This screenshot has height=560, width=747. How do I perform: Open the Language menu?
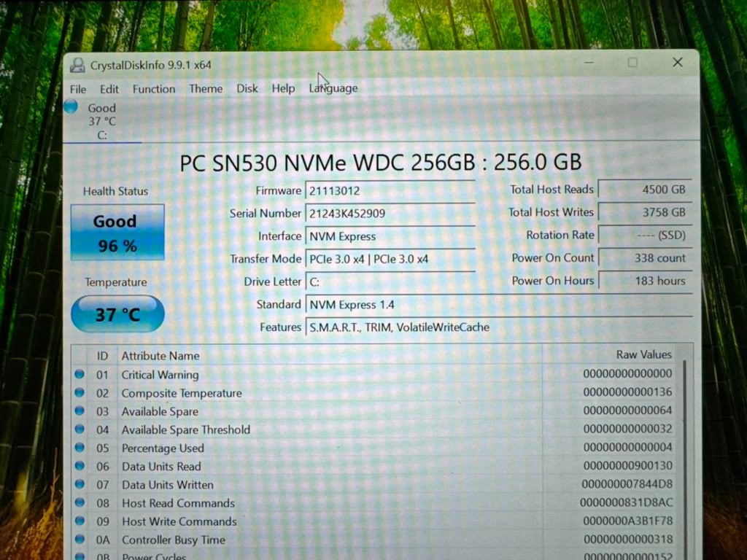(x=333, y=88)
